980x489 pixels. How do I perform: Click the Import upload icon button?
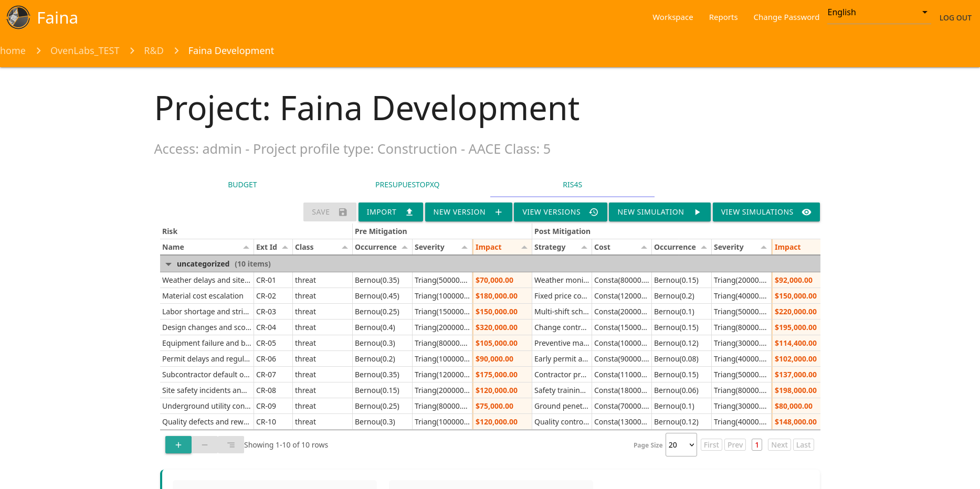pos(390,212)
